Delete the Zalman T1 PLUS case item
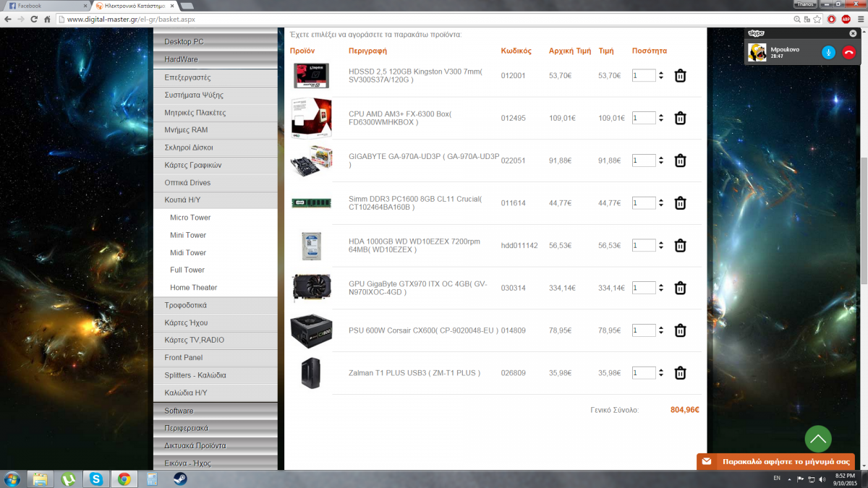Image resolution: width=868 pixels, height=488 pixels. tap(680, 373)
